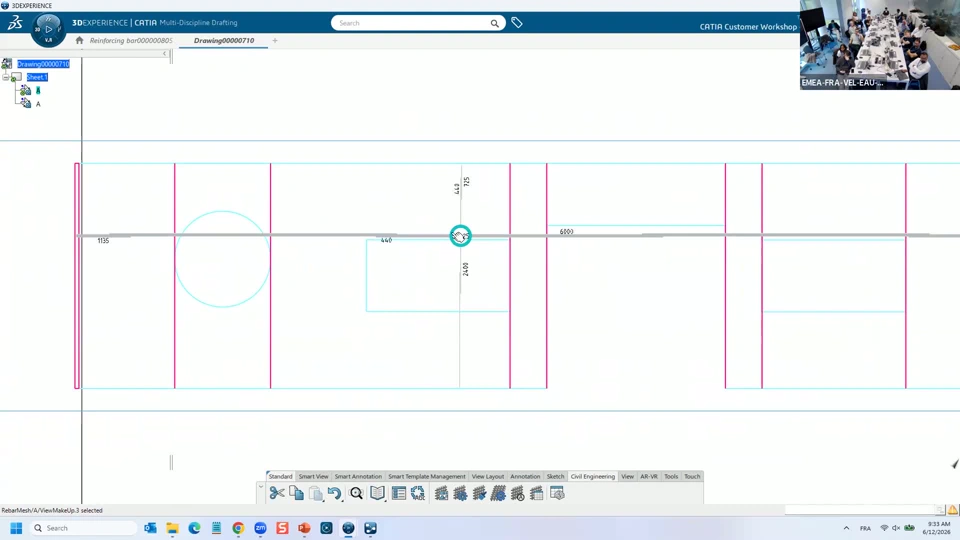Open Zoom from the taskbar
The width and height of the screenshot is (960, 540).
(260, 528)
